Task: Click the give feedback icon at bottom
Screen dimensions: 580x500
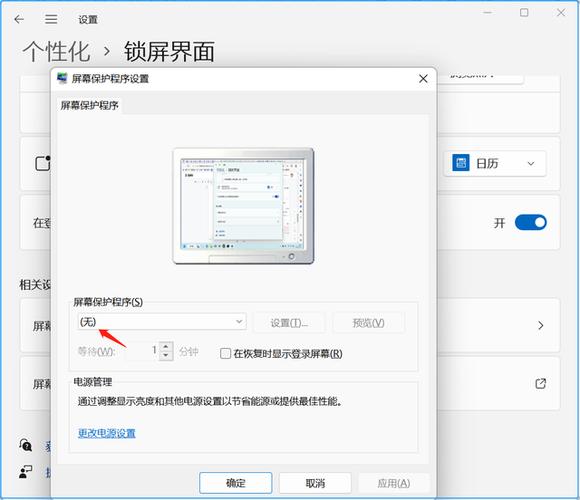Action: pyautogui.click(x=26, y=472)
